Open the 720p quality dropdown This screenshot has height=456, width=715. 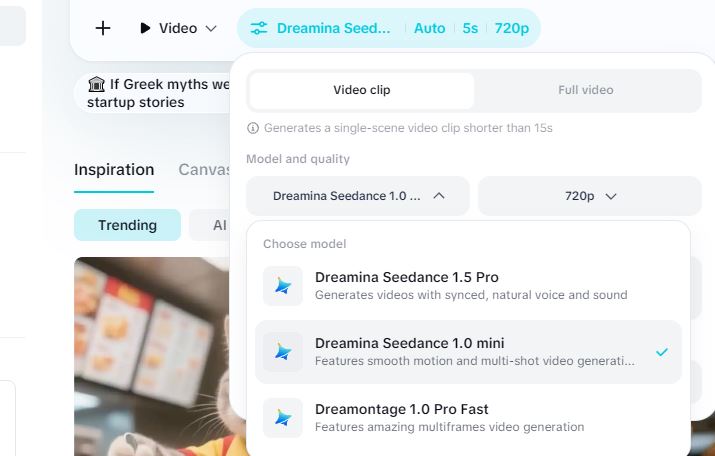click(590, 196)
